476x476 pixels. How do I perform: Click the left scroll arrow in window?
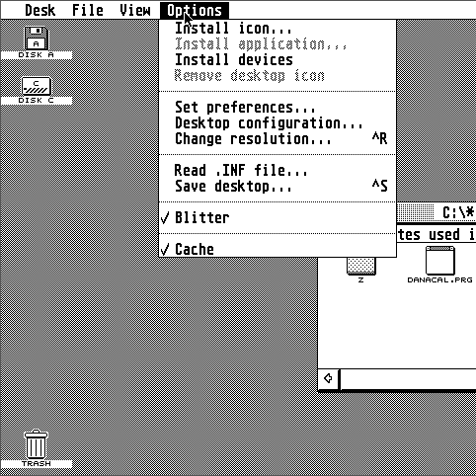pos(328,379)
